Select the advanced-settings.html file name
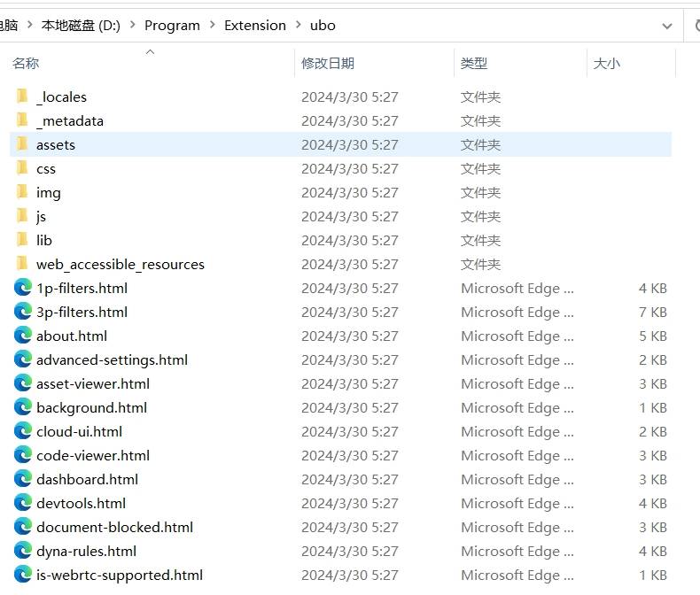Image resolution: width=700 pixels, height=595 pixels. (112, 359)
